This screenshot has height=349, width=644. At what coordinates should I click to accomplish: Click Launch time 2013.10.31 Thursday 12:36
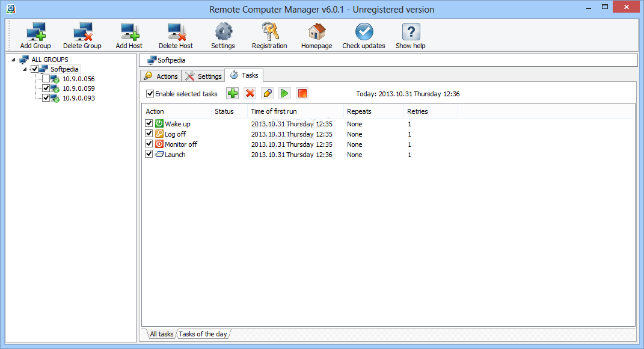pyautogui.click(x=292, y=155)
